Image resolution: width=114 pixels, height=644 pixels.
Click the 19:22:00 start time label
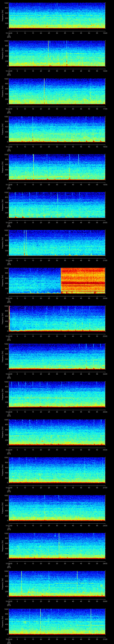(x=9, y=336)
